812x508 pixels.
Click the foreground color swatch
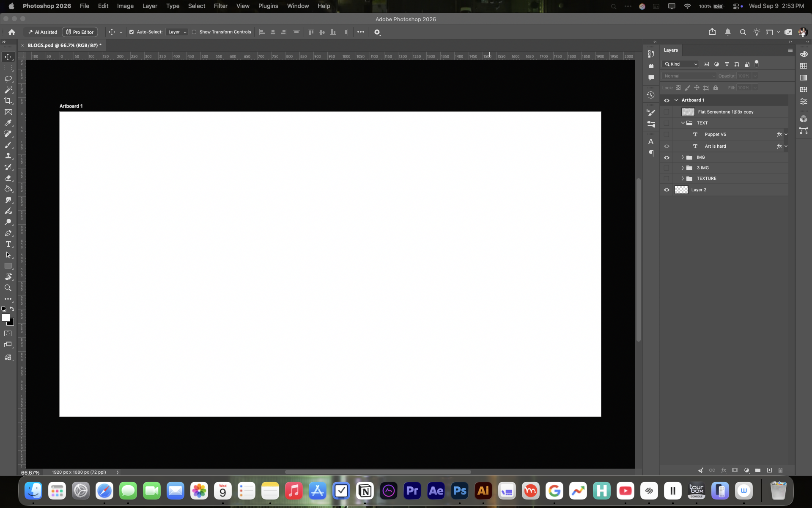tap(5, 317)
